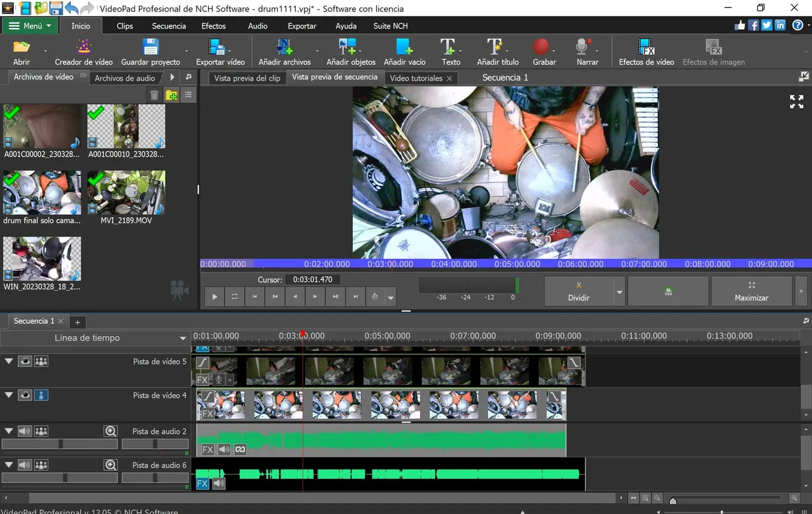Click the 360 video preview button
The height and width of the screenshot is (514, 812).
pos(668,291)
